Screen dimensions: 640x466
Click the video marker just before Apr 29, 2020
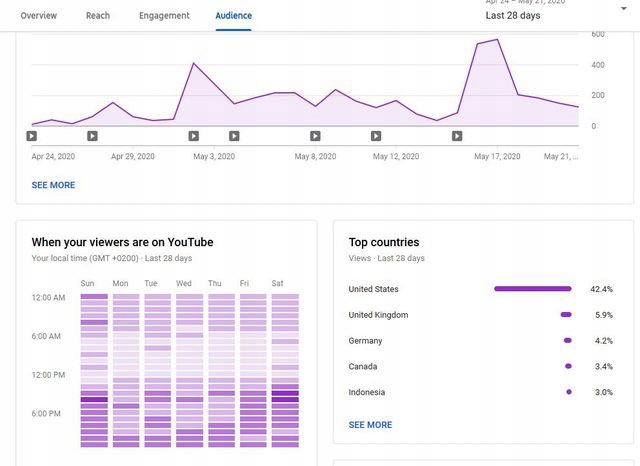[93, 136]
